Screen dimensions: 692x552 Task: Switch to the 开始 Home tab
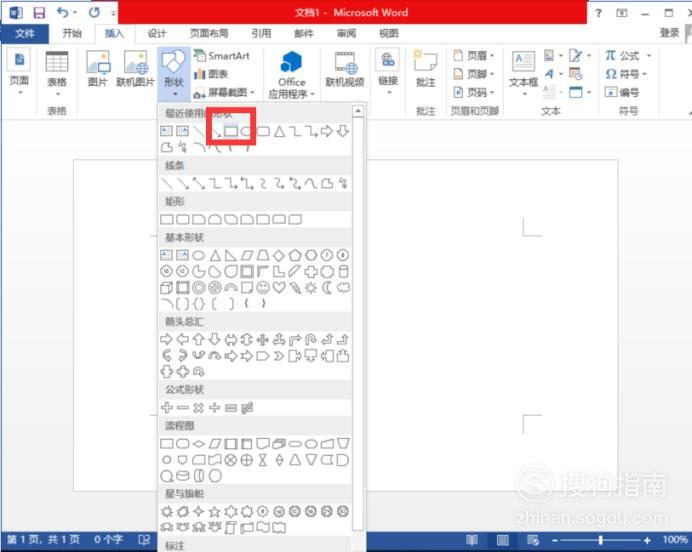coord(71,33)
